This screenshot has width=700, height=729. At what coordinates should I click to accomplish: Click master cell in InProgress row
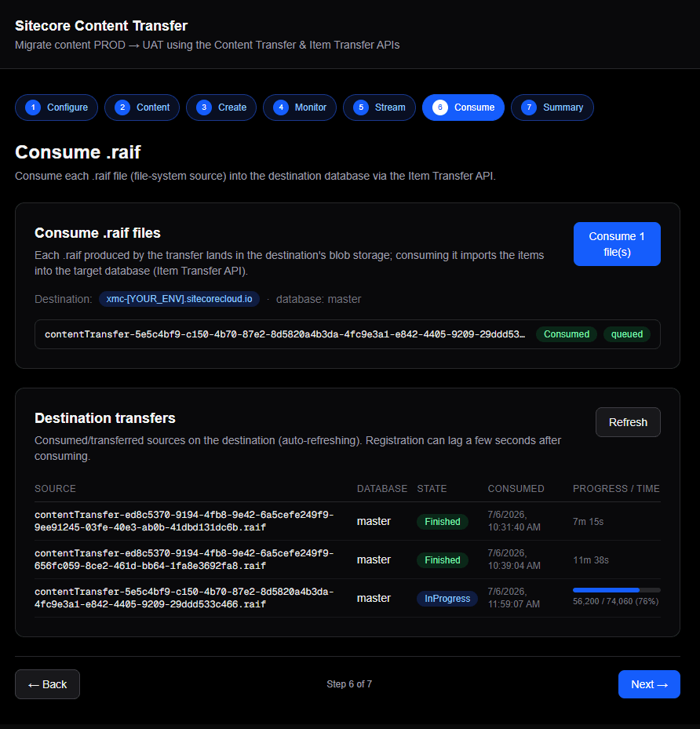click(x=374, y=599)
